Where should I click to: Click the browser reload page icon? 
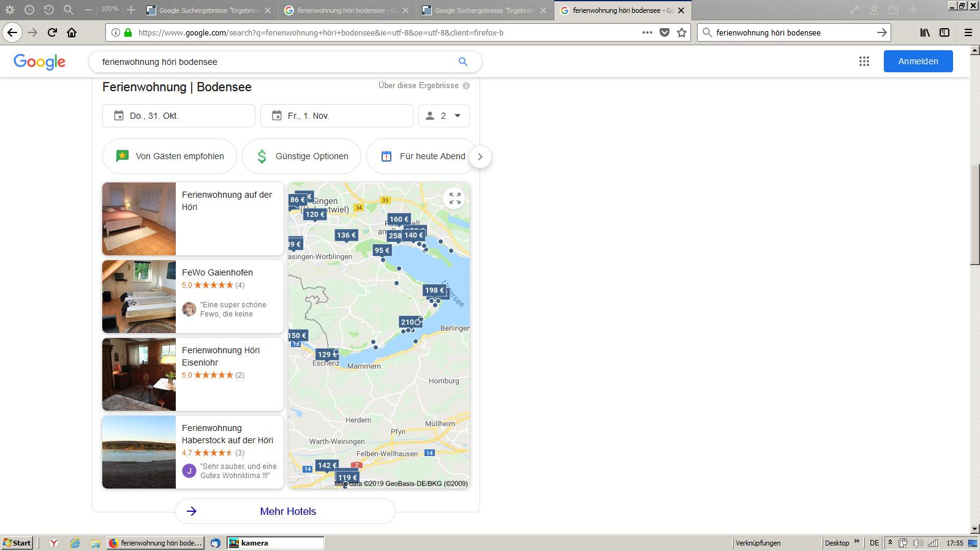52,32
